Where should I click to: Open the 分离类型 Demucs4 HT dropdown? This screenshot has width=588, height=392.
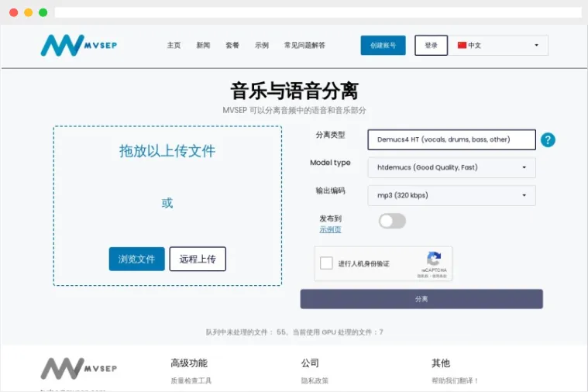pyautogui.click(x=451, y=139)
